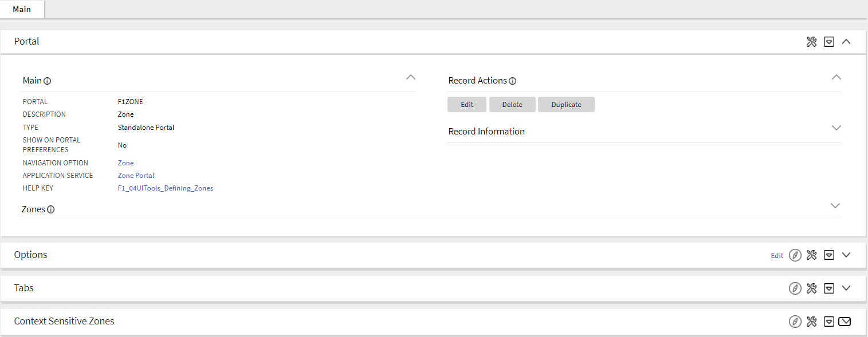
Task: Open the boxed zone-menu icon beside Portal chevron
Action: point(829,41)
